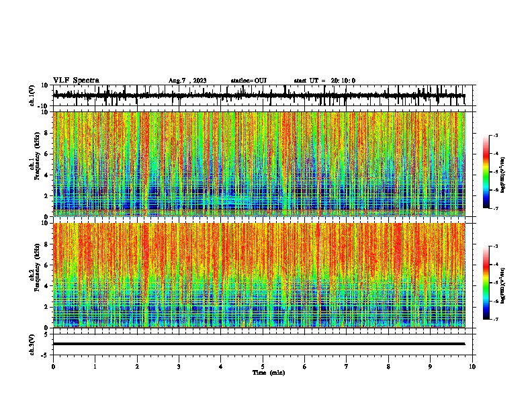Image resolution: width=532 pixels, height=411 pixels.
Task: Click ch.2 frequency axis tick "6"
Action: [x=46, y=265]
